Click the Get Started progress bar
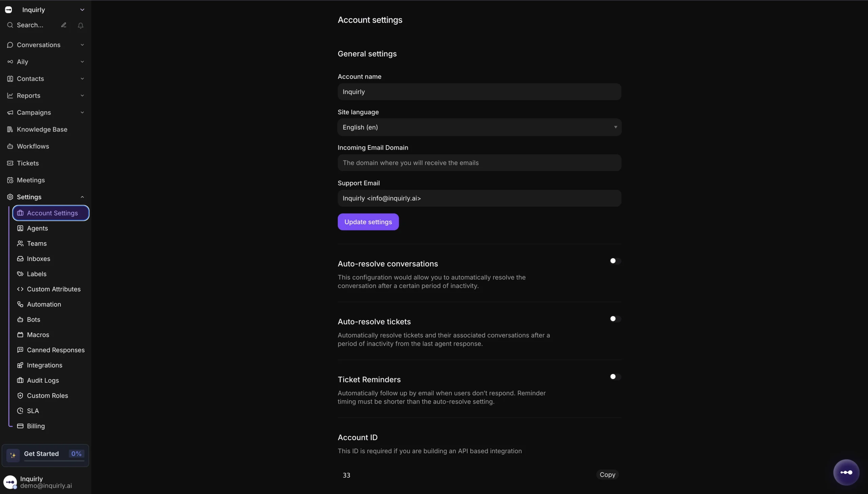The height and width of the screenshot is (494, 868). point(54,461)
